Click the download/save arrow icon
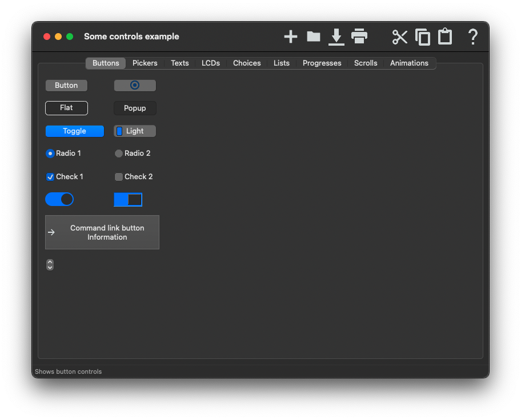This screenshot has height=420, width=521. [336, 37]
